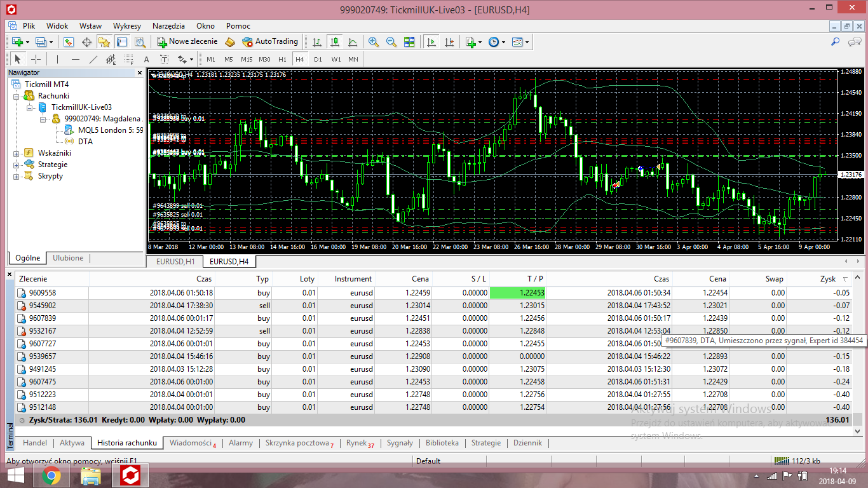Select order 9609558 row

(x=434, y=293)
